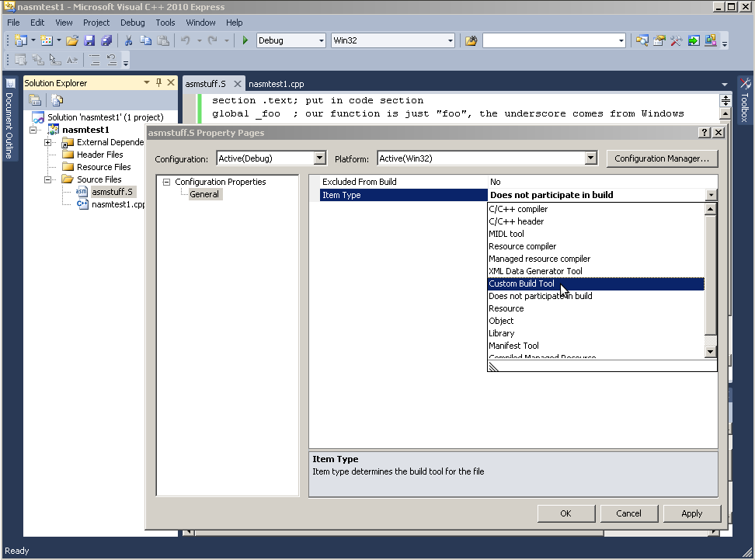Click the Property Pages help question button
This screenshot has height=560, width=755.
click(705, 132)
